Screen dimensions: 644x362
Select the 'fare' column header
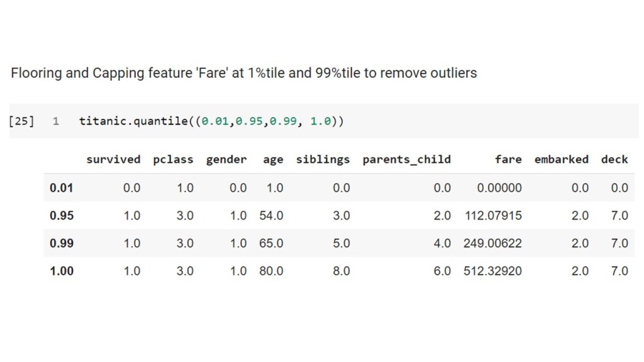[508, 160]
